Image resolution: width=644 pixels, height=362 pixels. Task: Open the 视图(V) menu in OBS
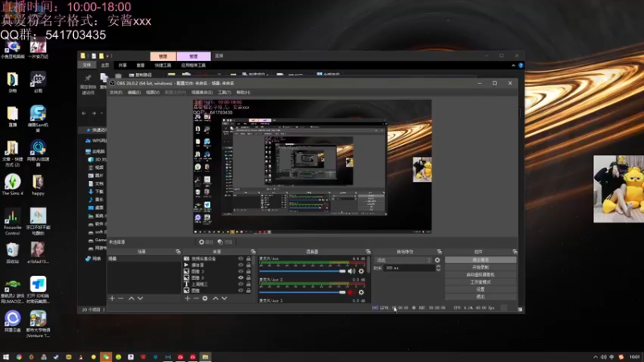point(152,93)
